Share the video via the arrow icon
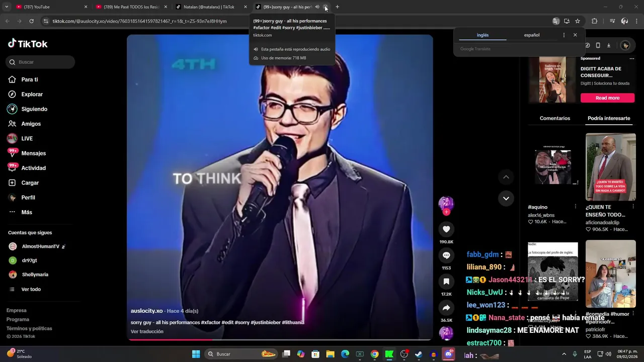 click(x=446, y=308)
